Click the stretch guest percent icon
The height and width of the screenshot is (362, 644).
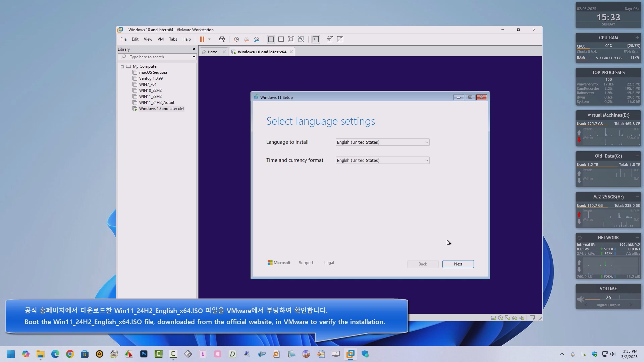pyautogui.click(x=330, y=39)
